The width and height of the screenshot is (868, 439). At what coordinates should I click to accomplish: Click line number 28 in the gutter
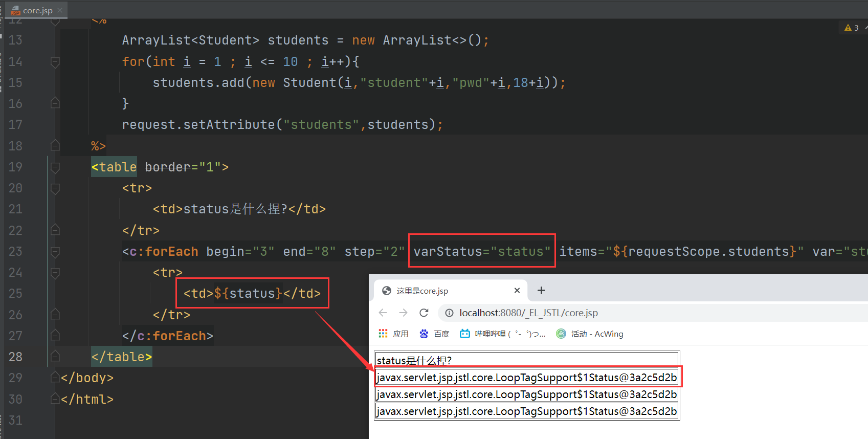pyautogui.click(x=15, y=357)
